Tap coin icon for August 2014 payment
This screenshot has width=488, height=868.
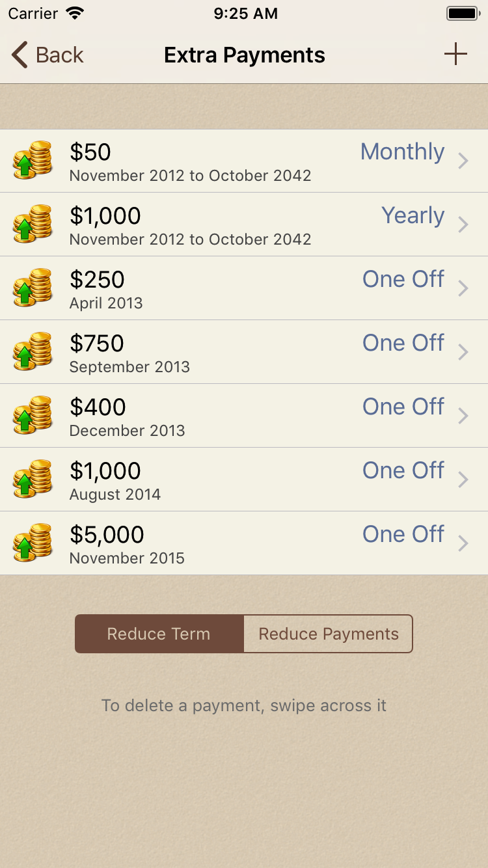coord(33,479)
